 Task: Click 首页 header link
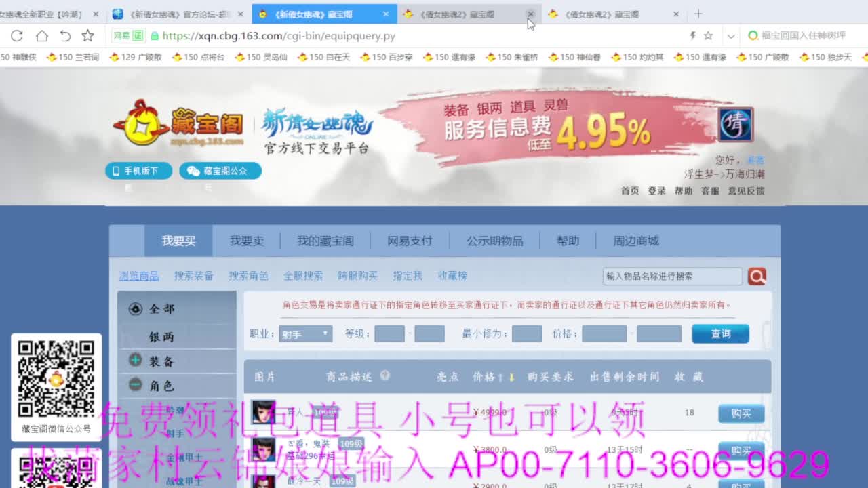pos(630,191)
